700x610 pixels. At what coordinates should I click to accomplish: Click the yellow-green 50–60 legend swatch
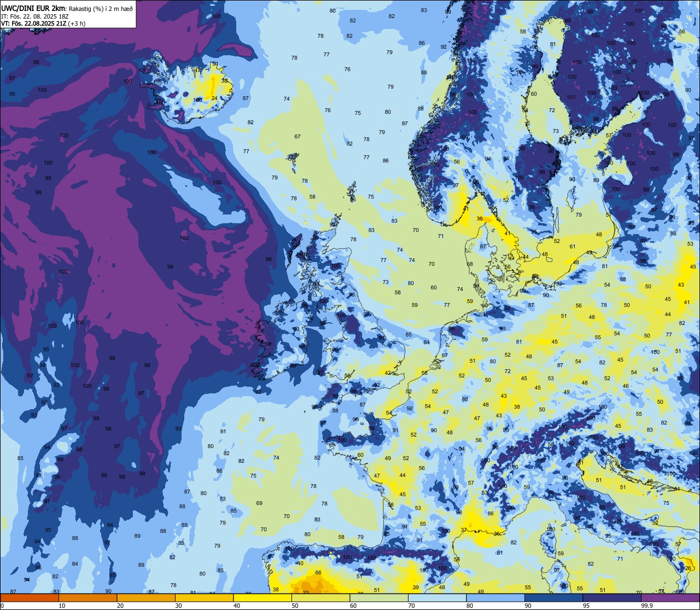[320, 597]
